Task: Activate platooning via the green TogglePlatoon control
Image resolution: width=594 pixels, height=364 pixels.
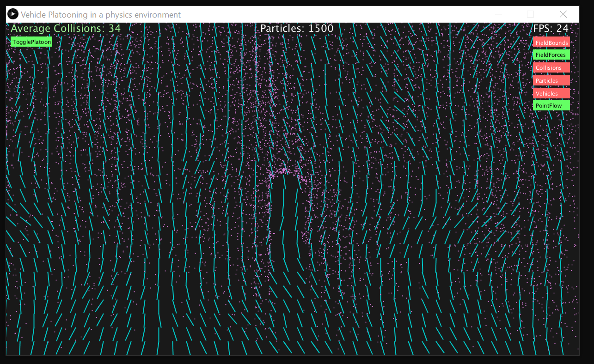Action: click(x=31, y=42)
